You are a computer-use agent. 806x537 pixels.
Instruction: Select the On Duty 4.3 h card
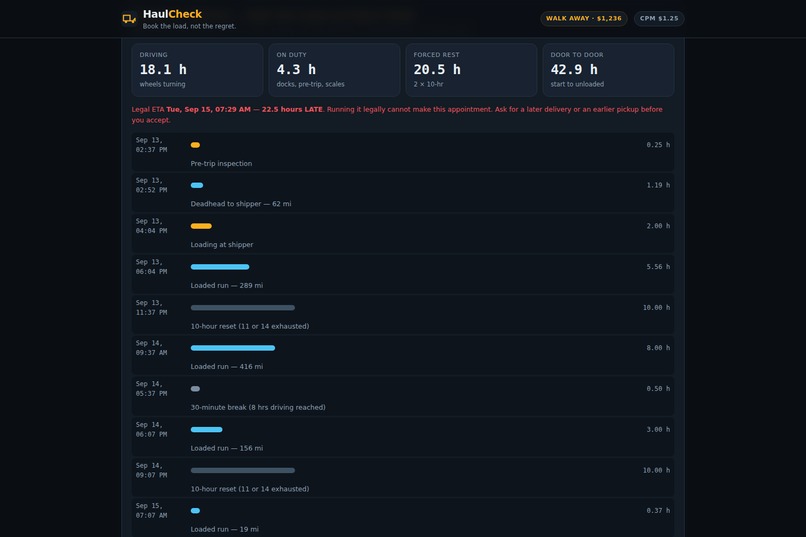coord(334,70)
